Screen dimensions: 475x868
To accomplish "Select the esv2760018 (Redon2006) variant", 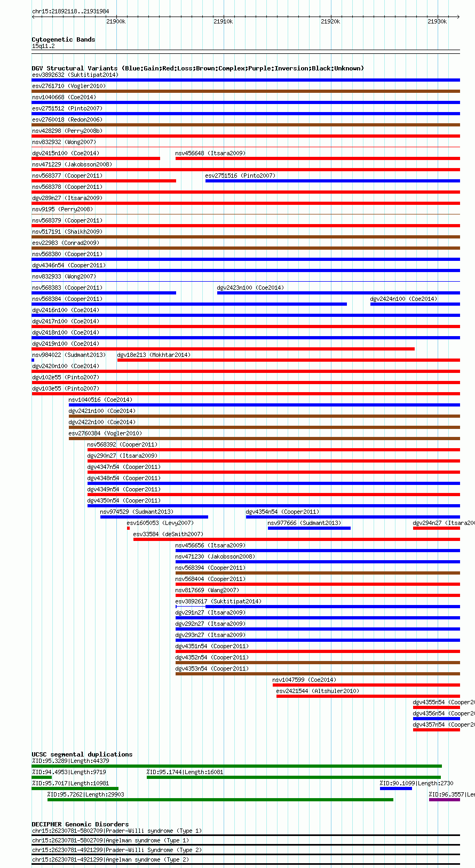I will click(x=67, y=120).
